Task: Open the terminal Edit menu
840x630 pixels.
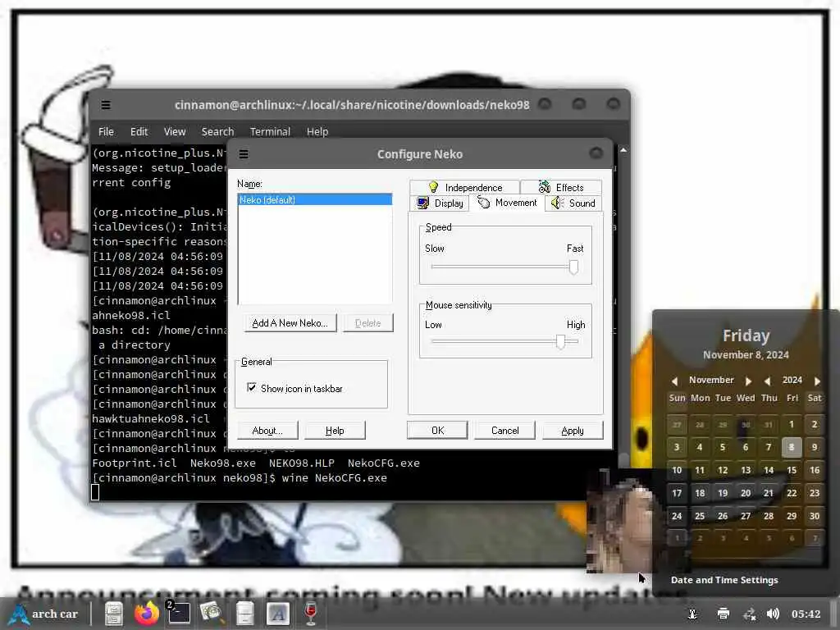Action: pos(139,131)
